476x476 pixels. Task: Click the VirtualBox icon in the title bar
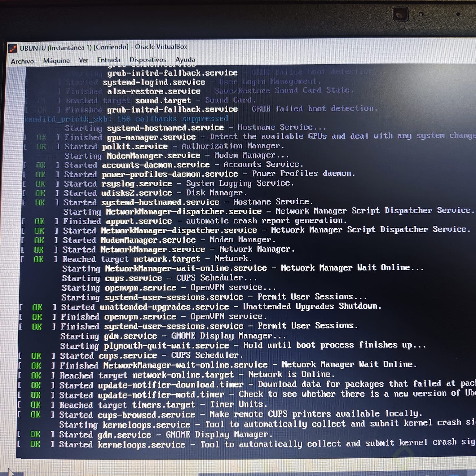[13, 48]
